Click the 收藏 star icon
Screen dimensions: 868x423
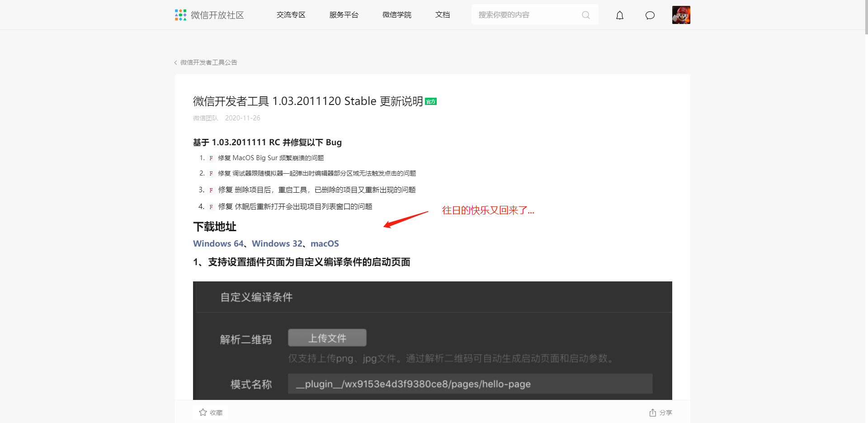[x=203, y=412]
